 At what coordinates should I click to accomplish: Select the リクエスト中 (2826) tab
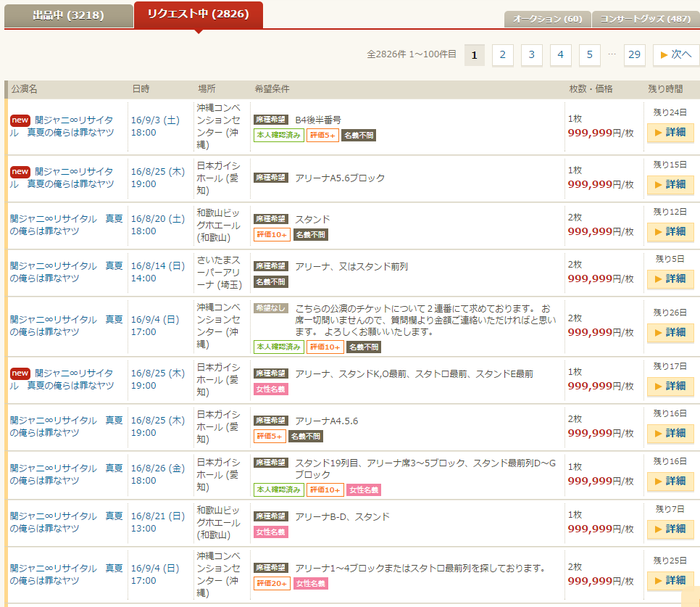tap(198, 14)
